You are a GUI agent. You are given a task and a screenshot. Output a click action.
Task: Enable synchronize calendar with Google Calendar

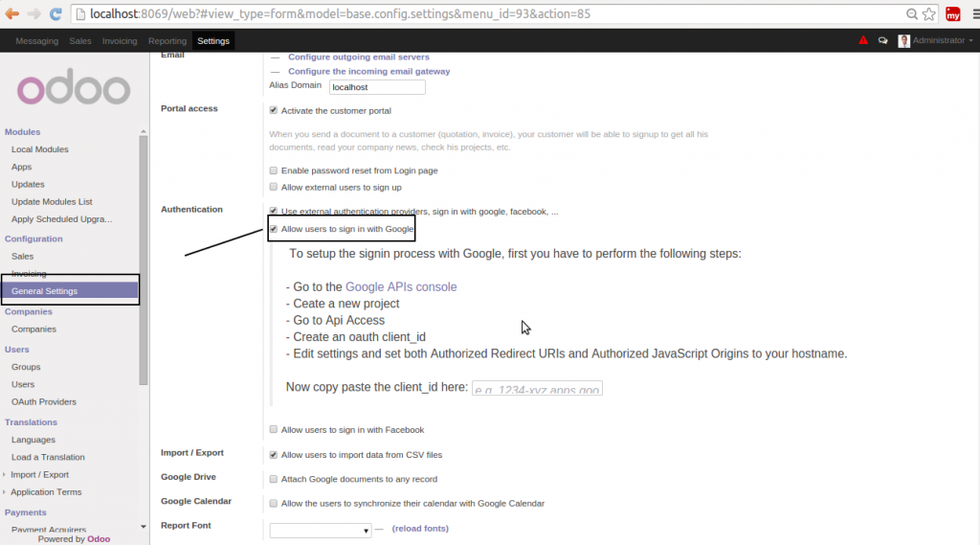273,503
